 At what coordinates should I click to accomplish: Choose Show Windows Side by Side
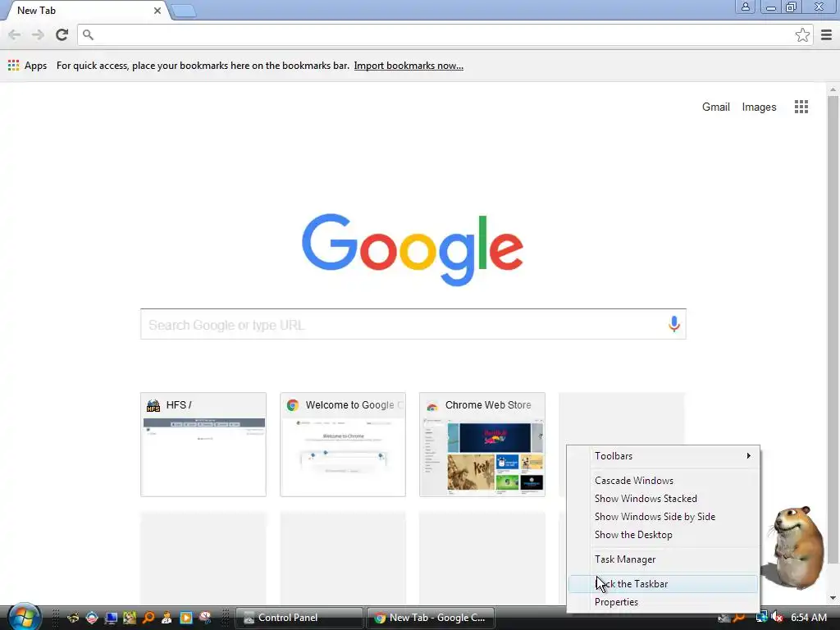(x=663, y=517)
